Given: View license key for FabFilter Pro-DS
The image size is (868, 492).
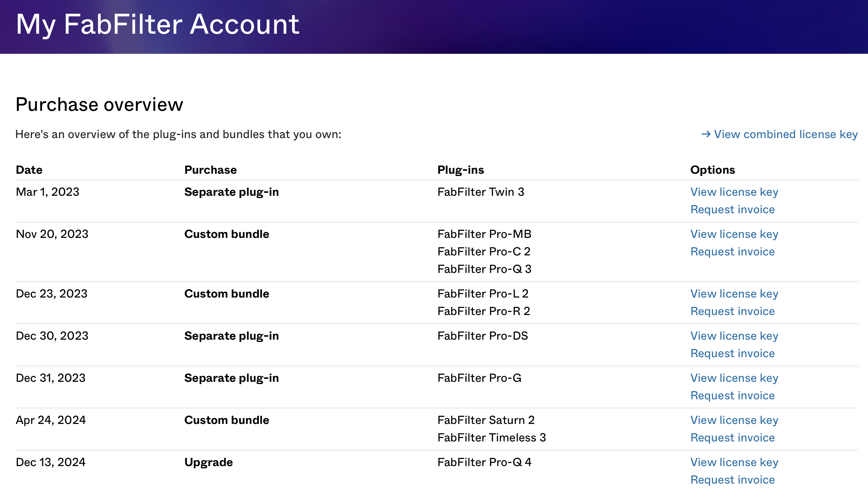Looking at the screenshot, I should 734,336.
